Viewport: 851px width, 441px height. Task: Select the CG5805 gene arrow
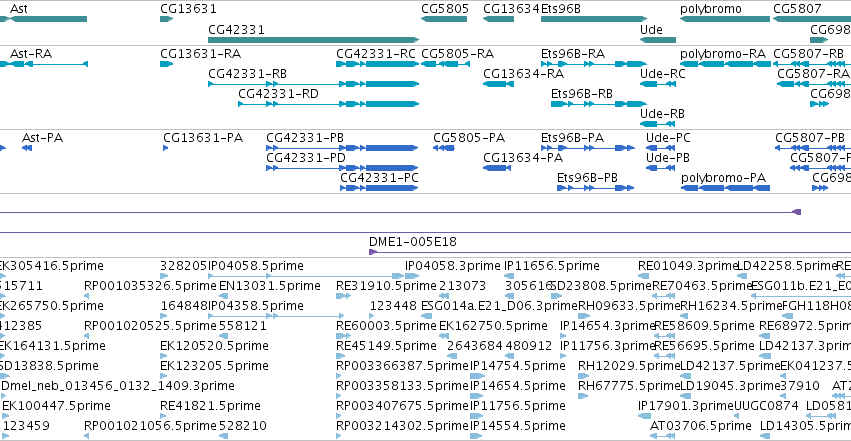[444, 19]
